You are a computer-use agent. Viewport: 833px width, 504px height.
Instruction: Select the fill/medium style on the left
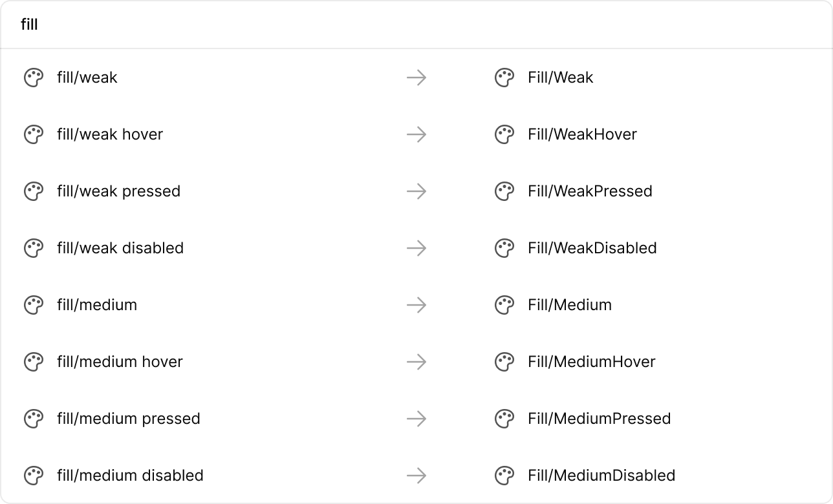97,305
